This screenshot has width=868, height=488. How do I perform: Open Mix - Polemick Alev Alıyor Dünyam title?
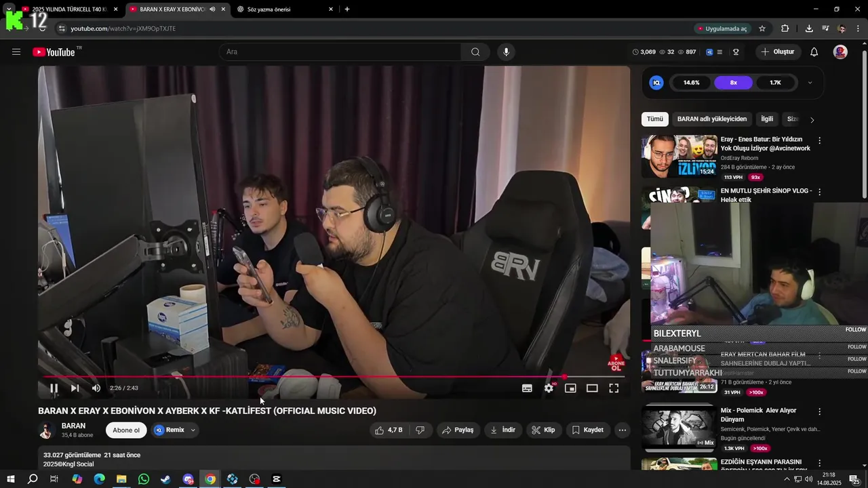[x=758, y=415]
